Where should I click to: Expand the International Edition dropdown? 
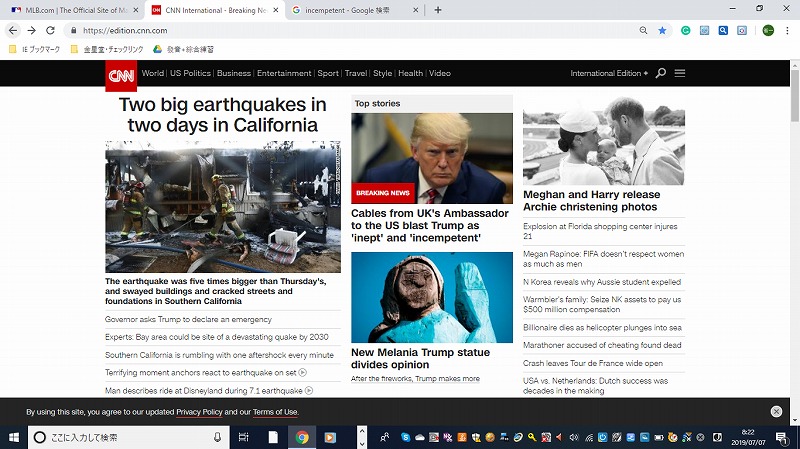coord(609,73)
